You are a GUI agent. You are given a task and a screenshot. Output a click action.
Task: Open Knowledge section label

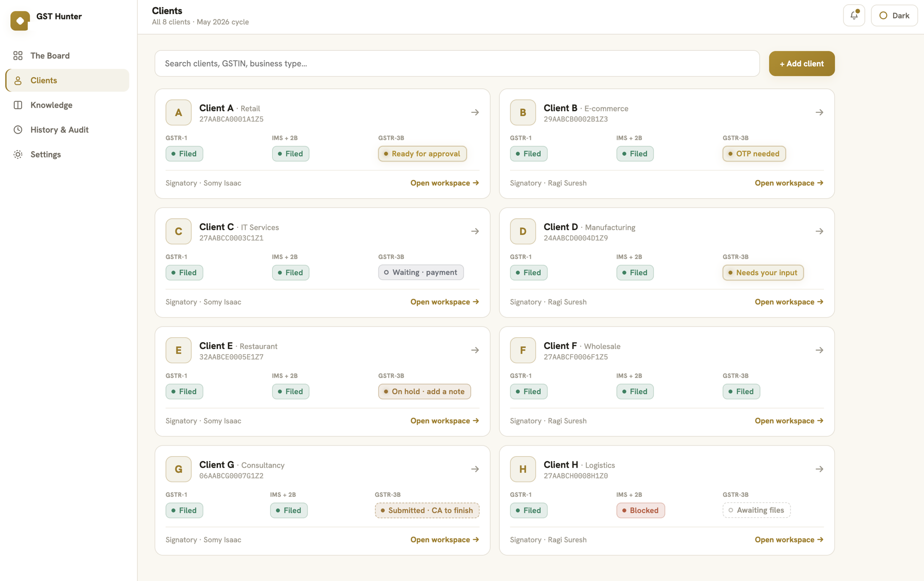point(51,105)
